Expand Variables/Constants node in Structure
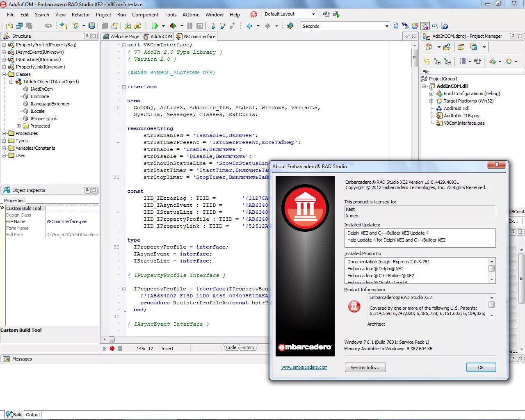525x420 pixels. tap(4, 148)
